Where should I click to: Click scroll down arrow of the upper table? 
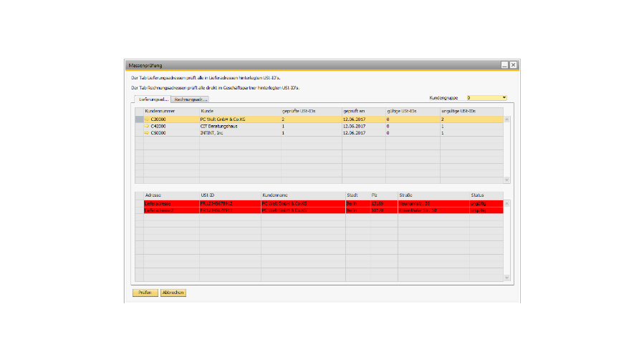point(507,180)
